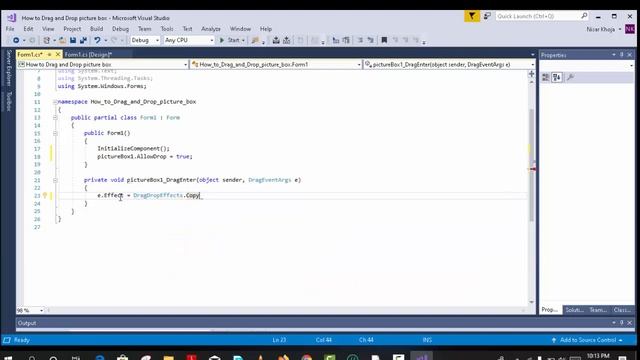Switch to Form1.cs [Design] tab
Image resolution: width=640 pixels, height=360 pixels.
click(x=88, y=54)
